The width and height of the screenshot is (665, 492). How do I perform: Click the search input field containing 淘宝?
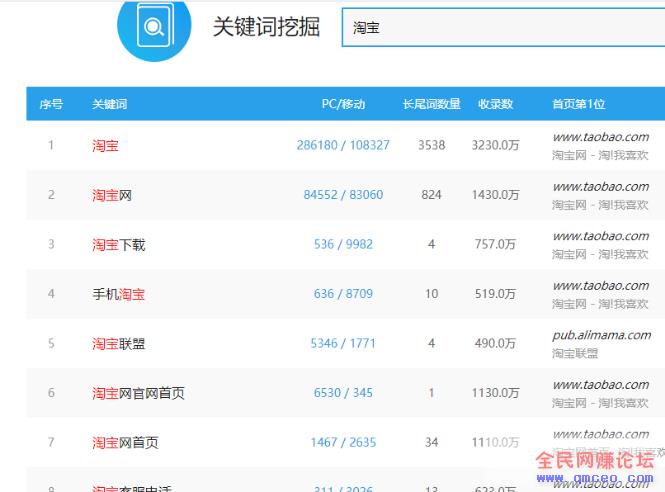click(503, 28)
